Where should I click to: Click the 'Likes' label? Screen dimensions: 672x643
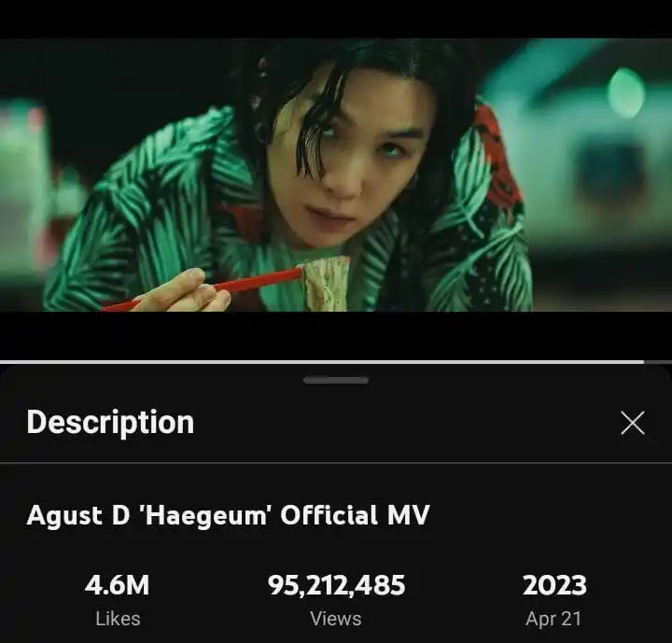point(118,619)
